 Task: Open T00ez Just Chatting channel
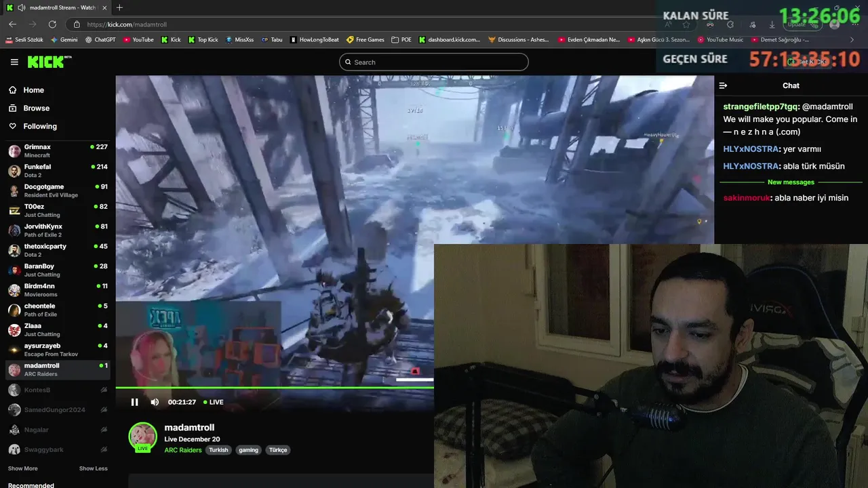[x=57, y=210]
